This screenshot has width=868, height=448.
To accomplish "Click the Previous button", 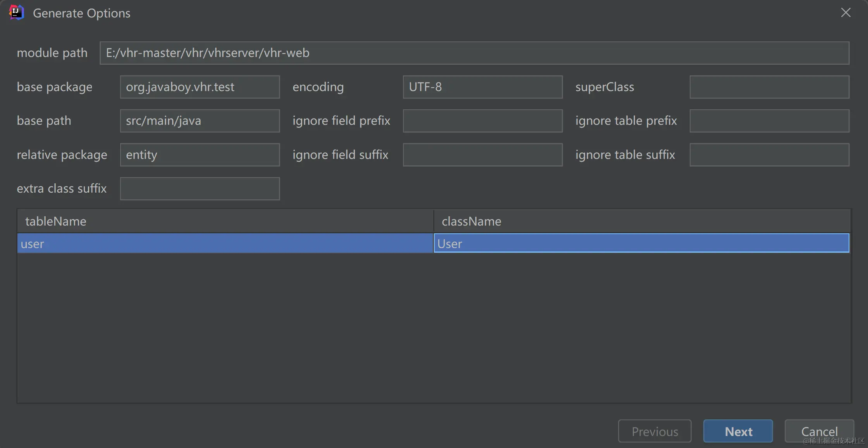I will pos(654,431).
